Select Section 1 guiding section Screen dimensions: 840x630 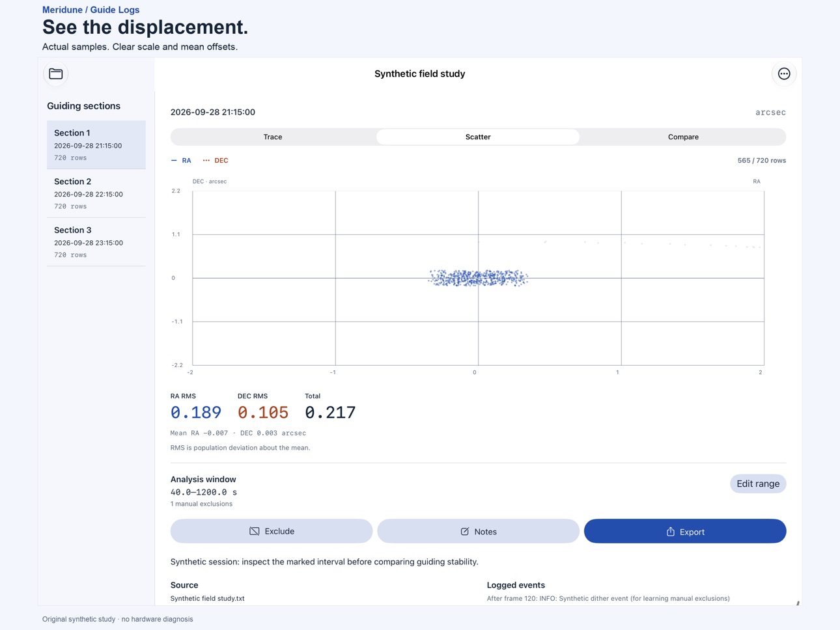point(96,144)
